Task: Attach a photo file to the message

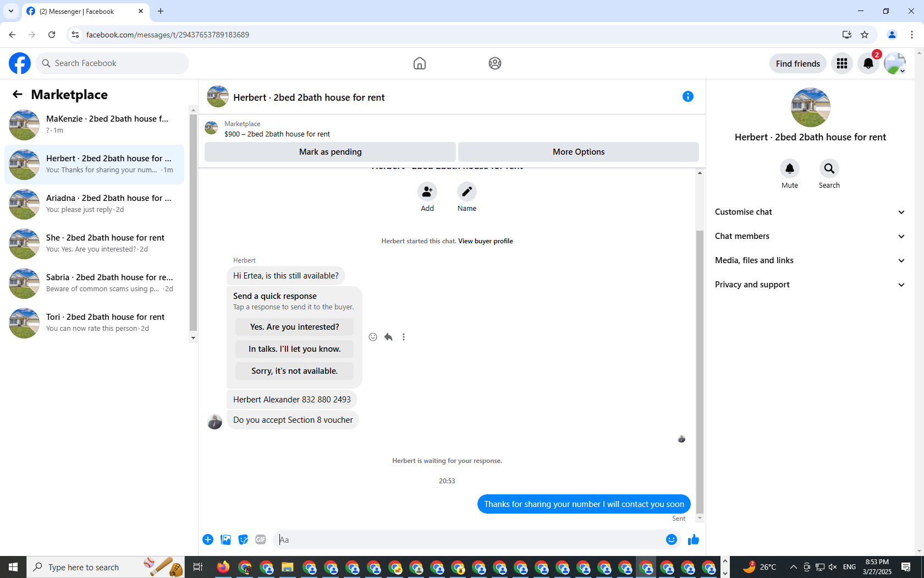Action: (226, 539)
